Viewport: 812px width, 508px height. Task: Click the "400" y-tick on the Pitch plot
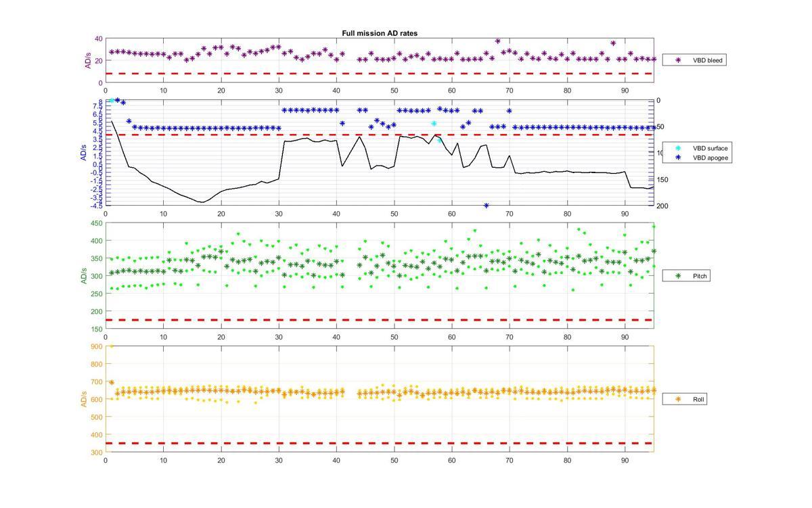97,241
